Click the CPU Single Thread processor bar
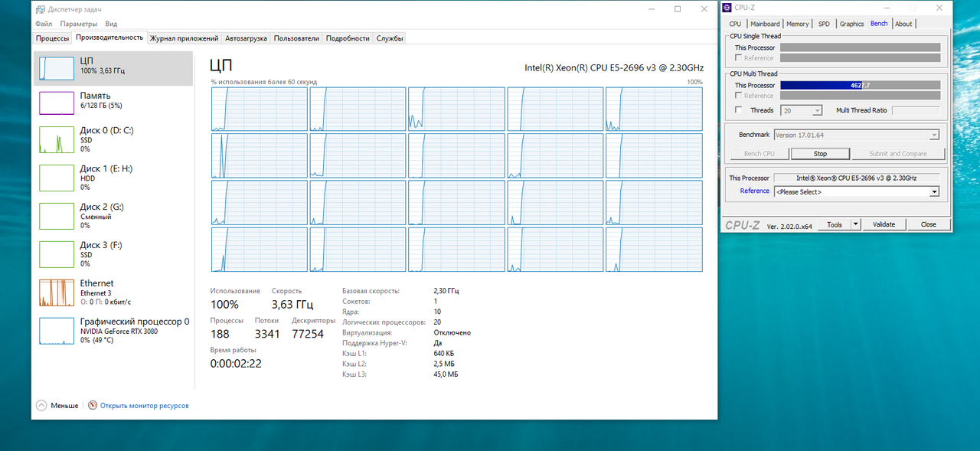The image size is (980, 451). pyautogui.click(x=860, y=47)
